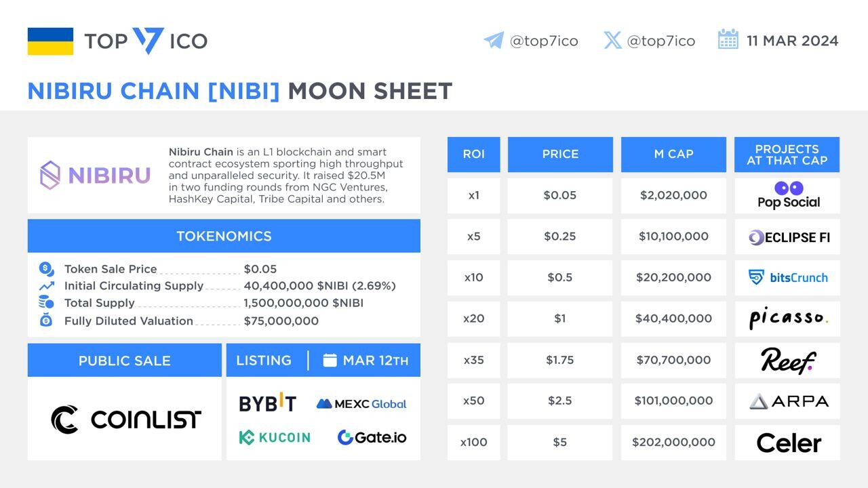Image resolution: width=868 pixels, height=488 pixels.
Task: Click the Telegram paper plane icon
Action: point(494,40)
